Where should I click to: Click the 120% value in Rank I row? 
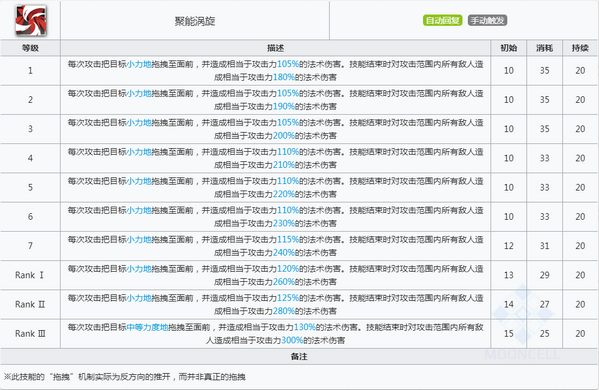288,269
